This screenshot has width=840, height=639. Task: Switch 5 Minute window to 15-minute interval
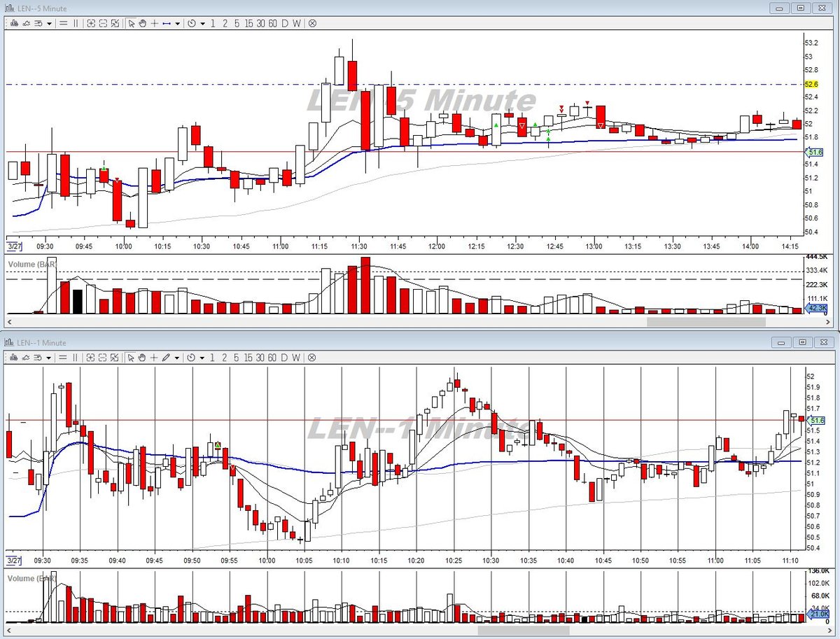[248, 23]
